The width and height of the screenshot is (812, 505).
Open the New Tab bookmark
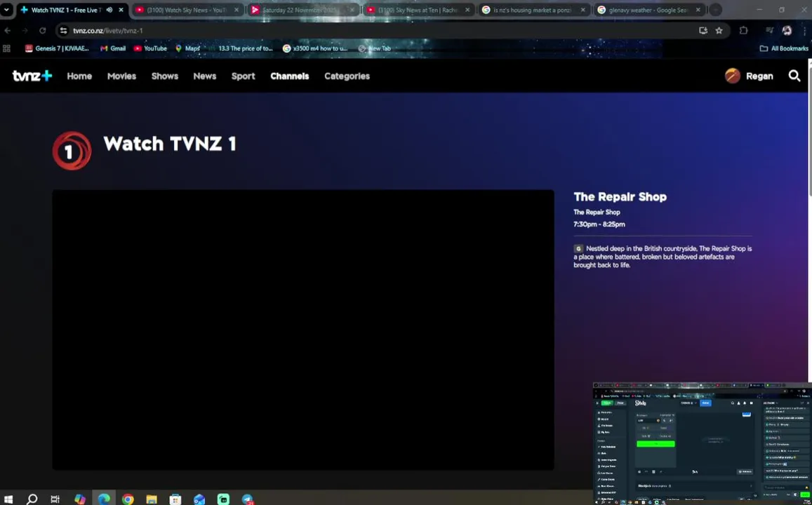[x=374, y=48]
